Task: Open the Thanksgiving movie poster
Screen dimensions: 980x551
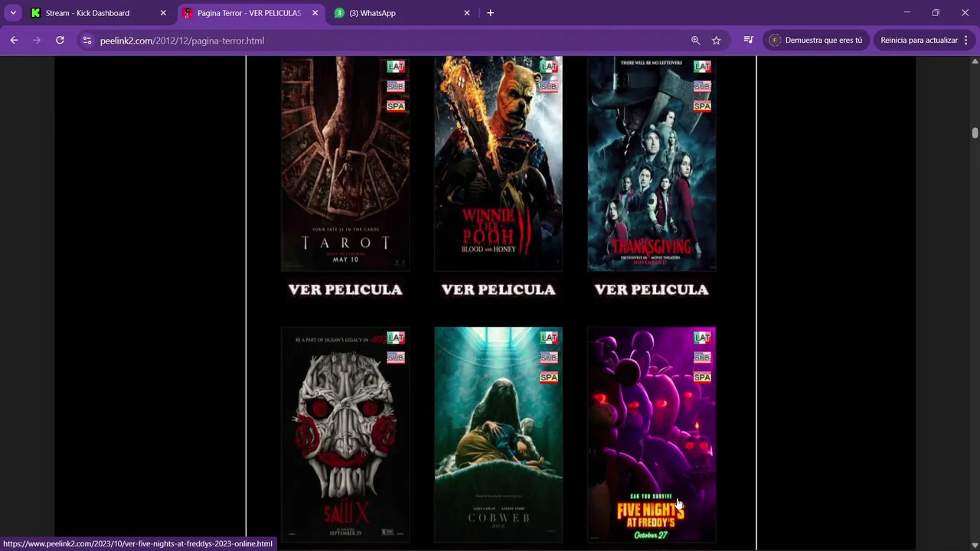Action: pos(652,164)
